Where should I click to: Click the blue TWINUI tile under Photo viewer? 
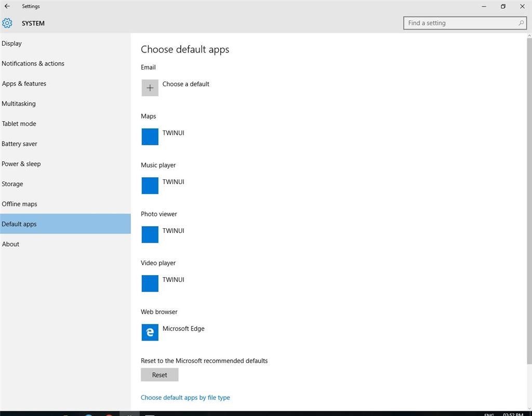point(150,235)
